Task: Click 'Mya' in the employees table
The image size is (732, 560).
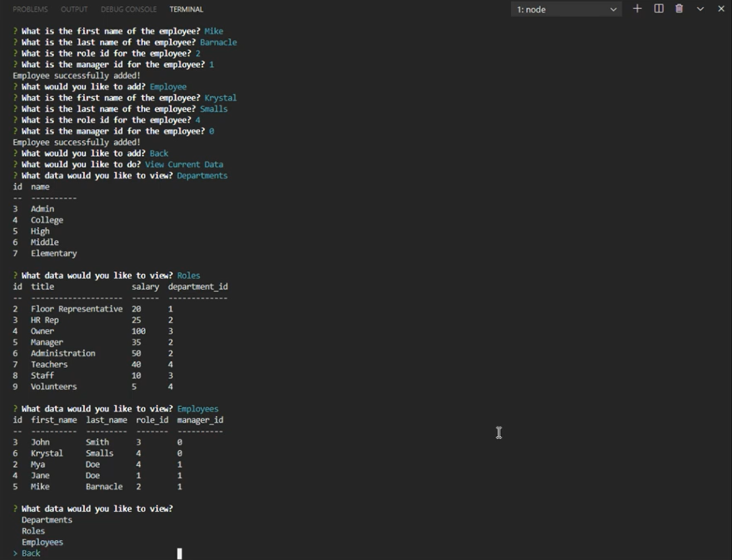Action: [x=38, y=464]
